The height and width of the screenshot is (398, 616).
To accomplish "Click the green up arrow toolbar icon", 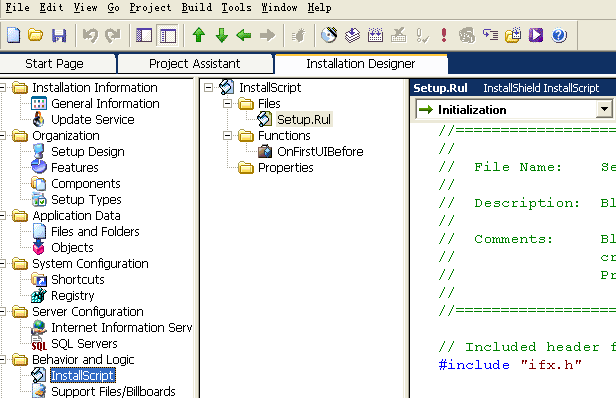I will point(199,35).
